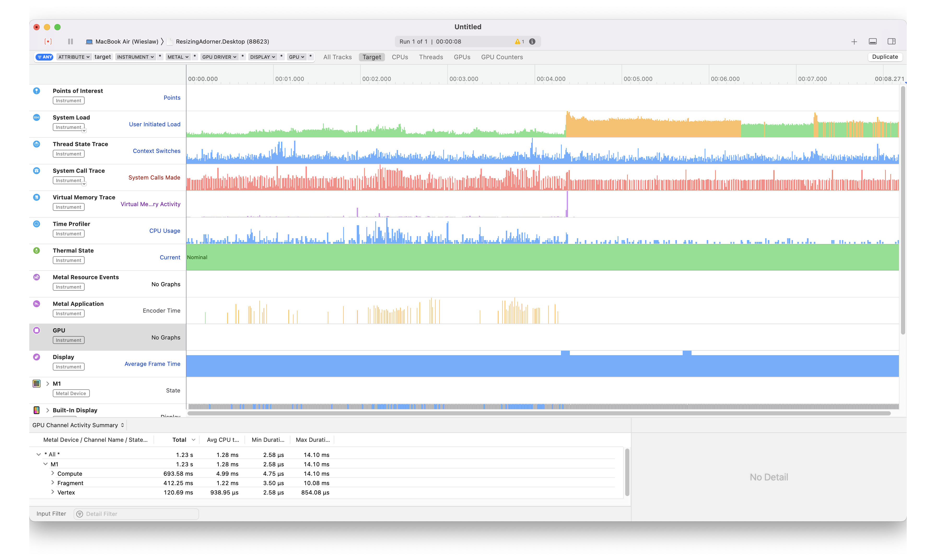Click the Detail Filter input field
The height and width of the screenshot is (560, 936).
[136, 514]
